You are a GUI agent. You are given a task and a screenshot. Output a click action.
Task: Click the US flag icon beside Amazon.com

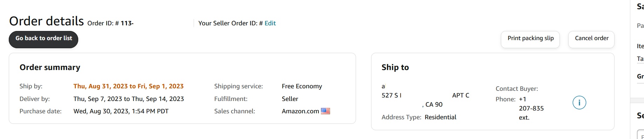[x=326, y=111]
